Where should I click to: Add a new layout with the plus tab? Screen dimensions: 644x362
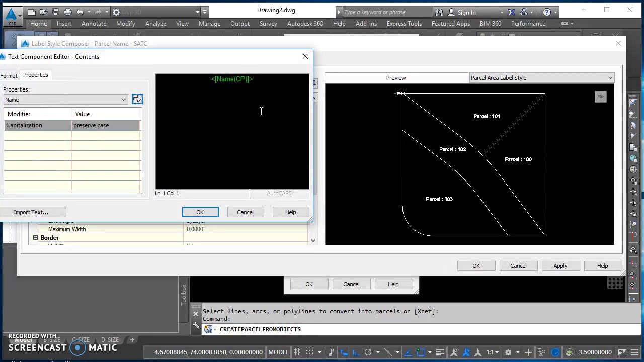132,340
